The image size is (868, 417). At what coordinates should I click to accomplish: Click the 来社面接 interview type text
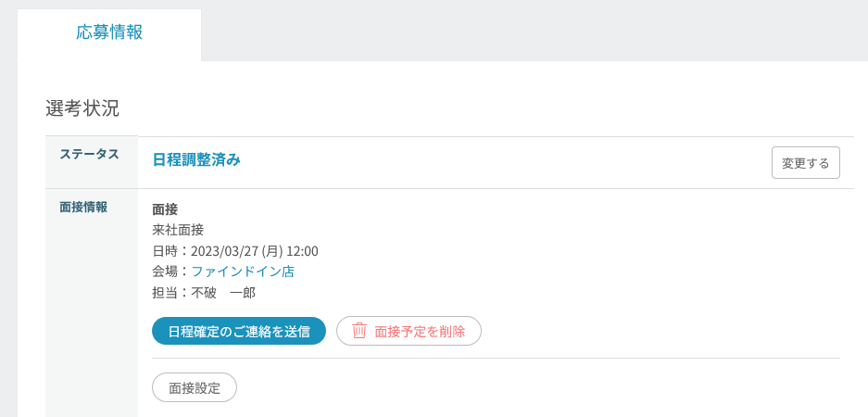[x=178, y=230]
